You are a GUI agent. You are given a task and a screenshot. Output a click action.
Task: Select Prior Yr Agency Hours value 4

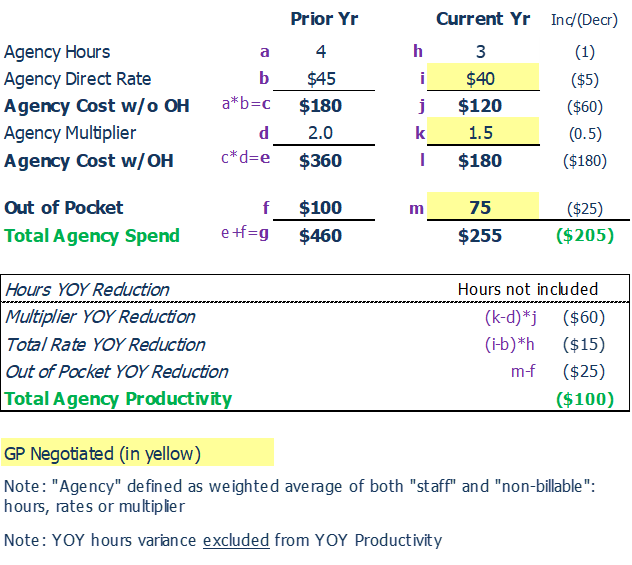click(321, 52)
